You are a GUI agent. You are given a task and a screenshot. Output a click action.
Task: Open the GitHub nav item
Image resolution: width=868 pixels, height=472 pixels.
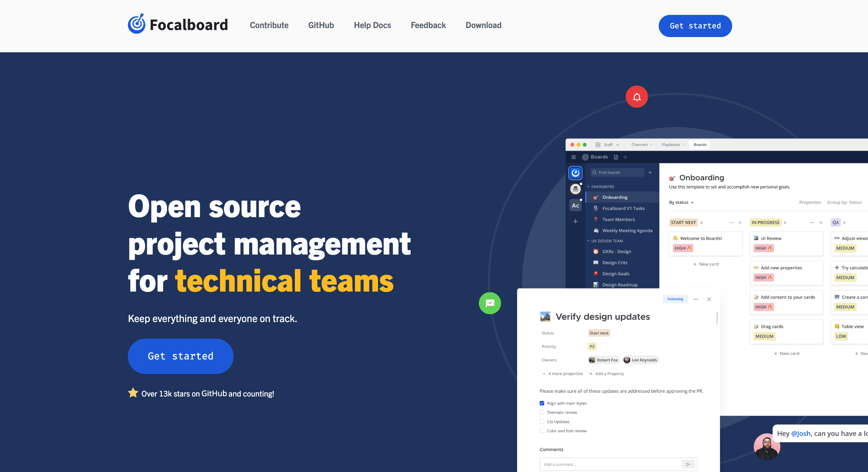point(321,25)
